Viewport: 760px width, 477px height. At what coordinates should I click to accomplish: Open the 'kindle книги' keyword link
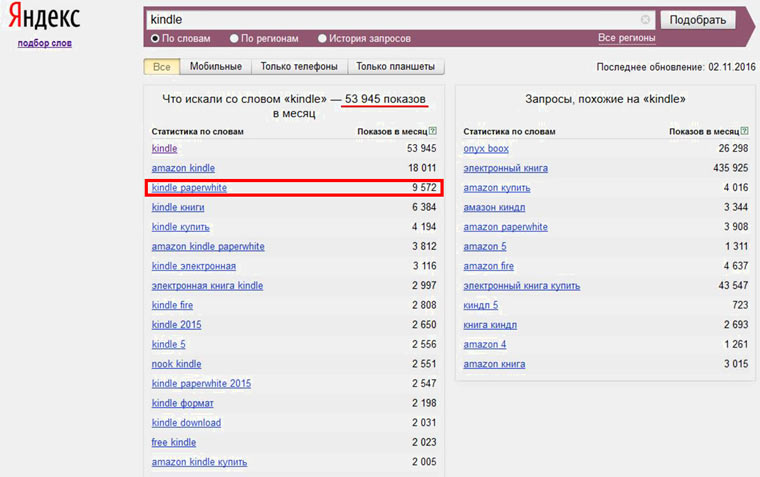click(x=178, y=207)
